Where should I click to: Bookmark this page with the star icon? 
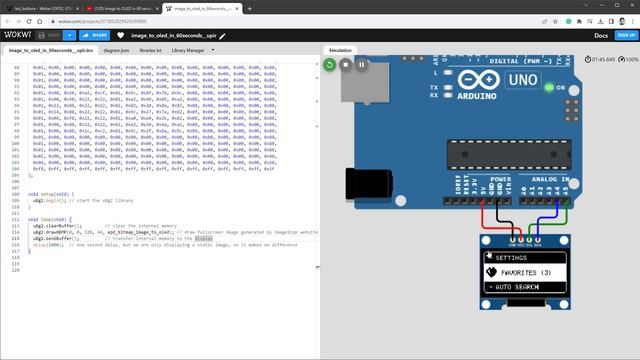(x=555, y=21)
